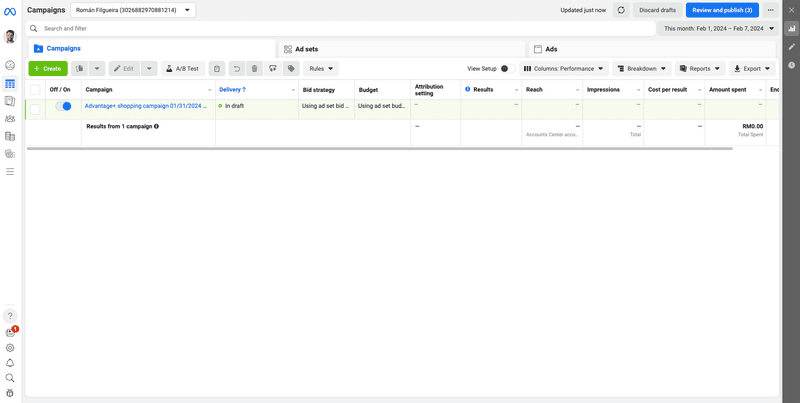The width and height of the screenshot is (800, 403).
Task: Open Audiences people icon in sidebar
Action: [10, 119]
